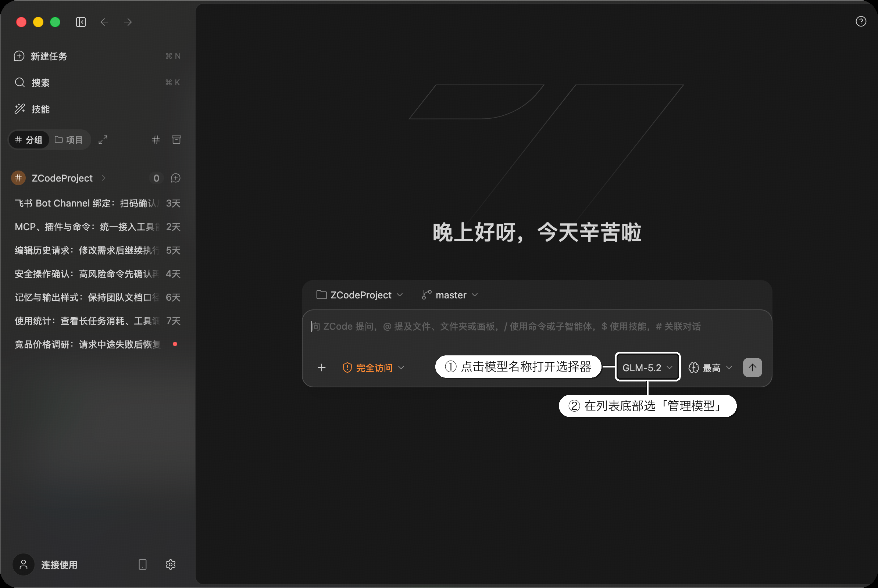Open the 竞品价格调研 conversation

click(x=97, y=345)
